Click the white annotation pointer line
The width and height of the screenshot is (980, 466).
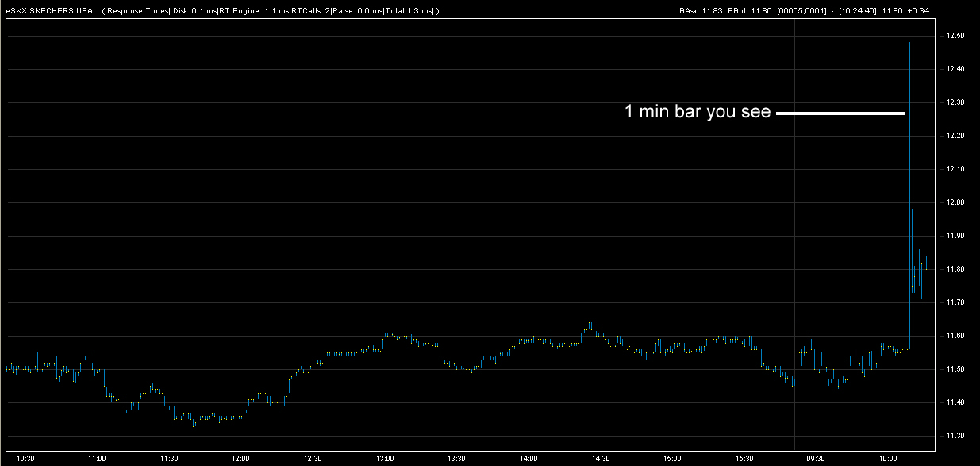coord(840,114)
